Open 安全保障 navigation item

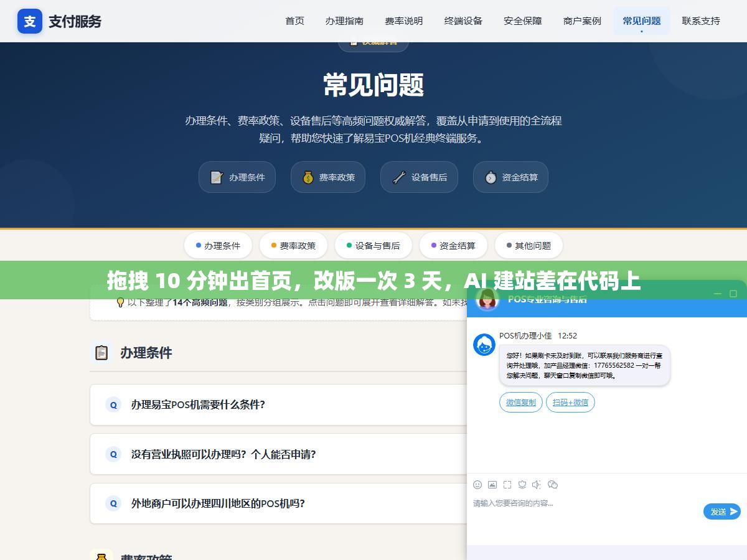(x=523, y=21)
